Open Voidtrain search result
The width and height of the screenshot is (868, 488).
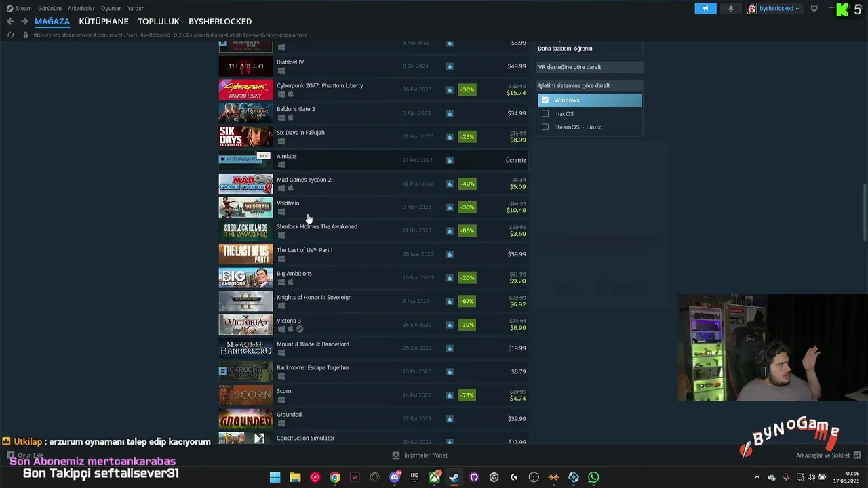[372, 207]
